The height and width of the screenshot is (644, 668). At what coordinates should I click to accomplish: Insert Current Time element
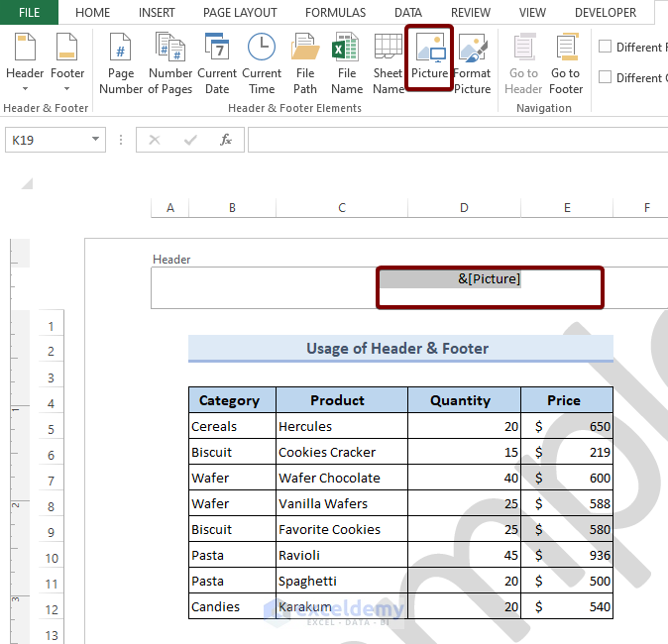click(x=262, y=63)
